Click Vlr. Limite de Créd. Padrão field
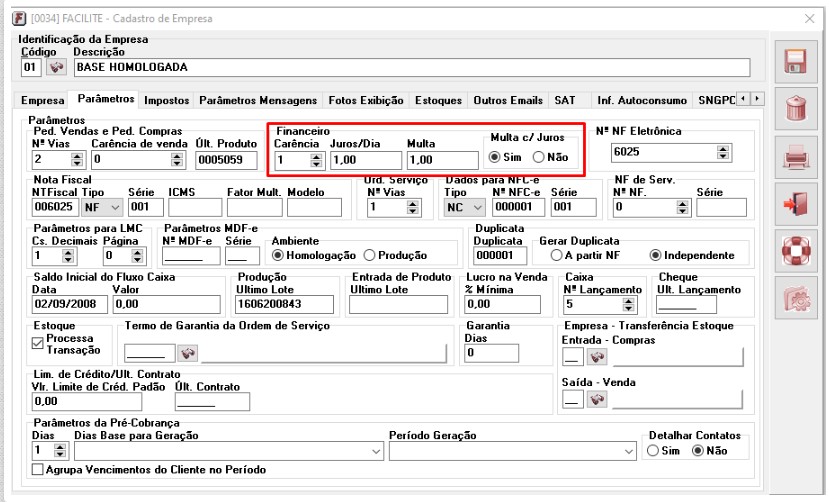The image size is (829, 502). [x=87, y=402]
